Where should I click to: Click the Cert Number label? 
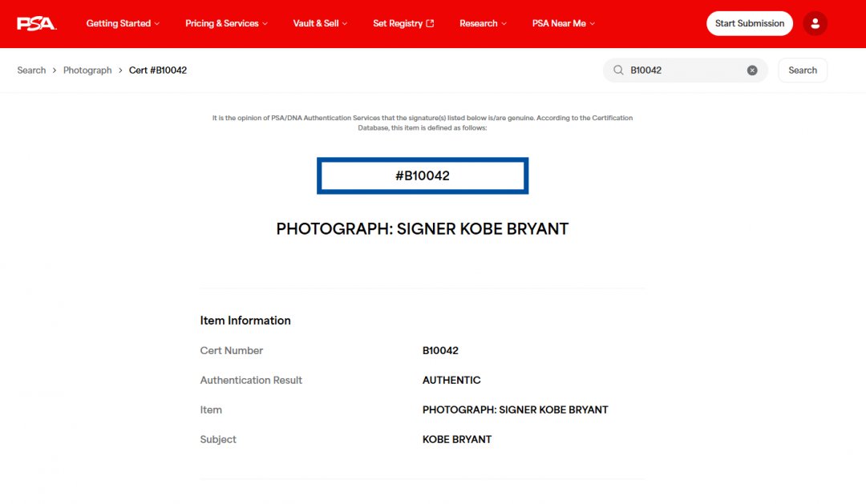coord(232,350)
